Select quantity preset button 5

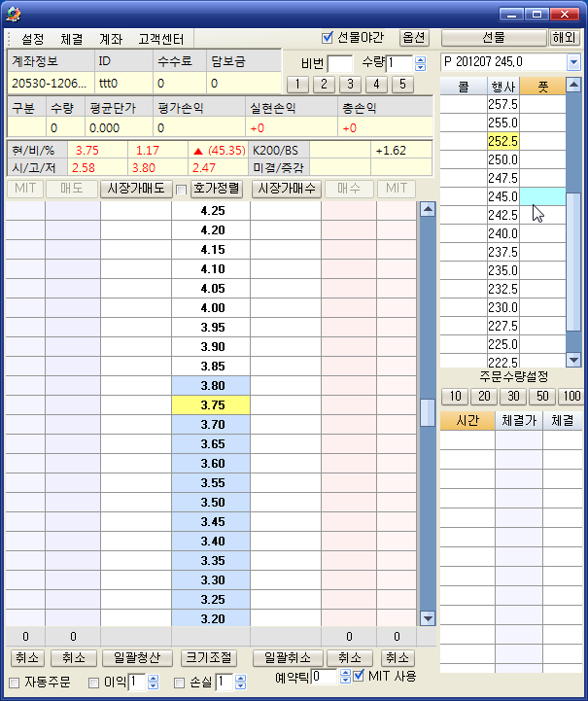403,84
